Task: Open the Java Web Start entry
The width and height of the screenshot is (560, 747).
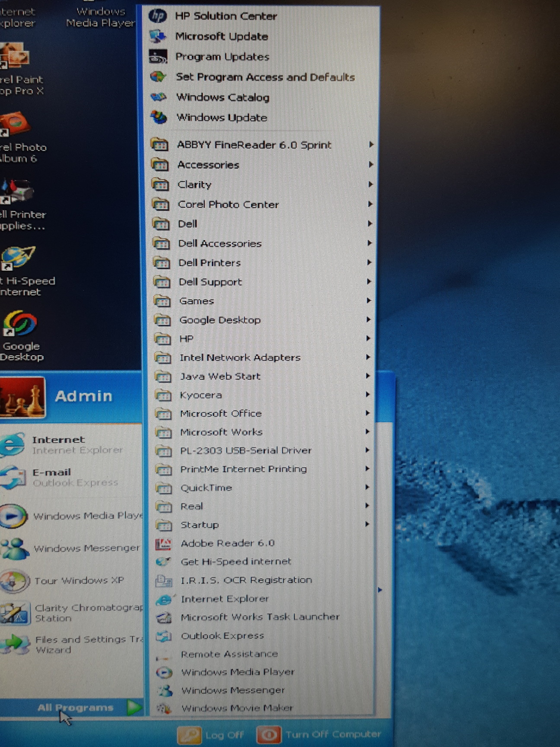Action: coord(263,376)
